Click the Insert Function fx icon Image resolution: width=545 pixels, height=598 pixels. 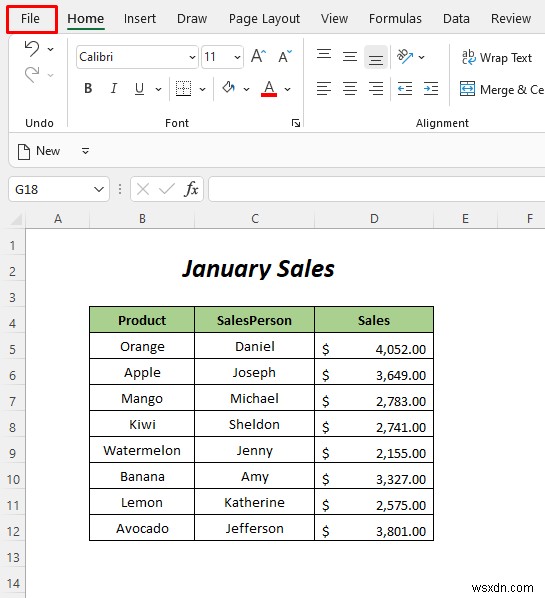coord(191,189)
